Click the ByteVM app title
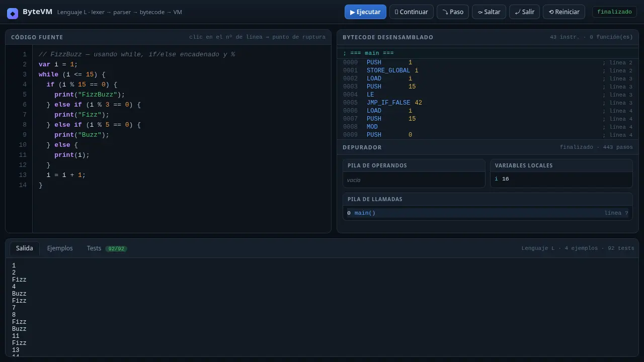The width and height of the screenshot is (644, 362). 37,12
